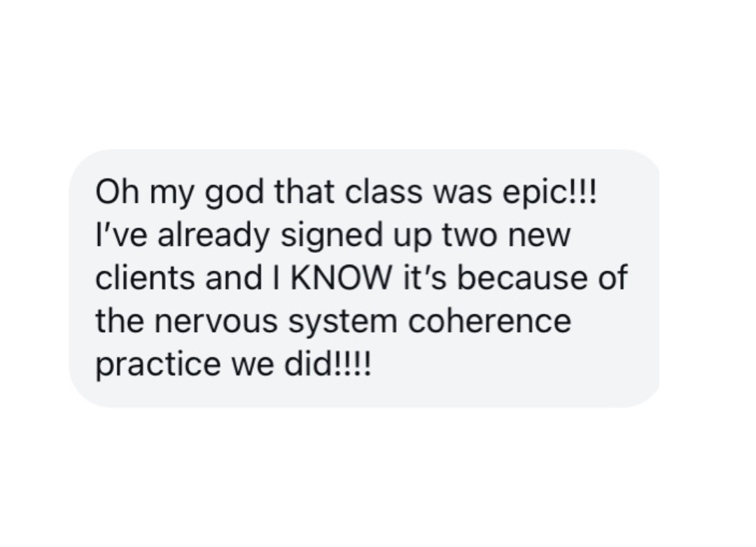
Task: Click the word "practice" on last line
Action: [159, 365]
